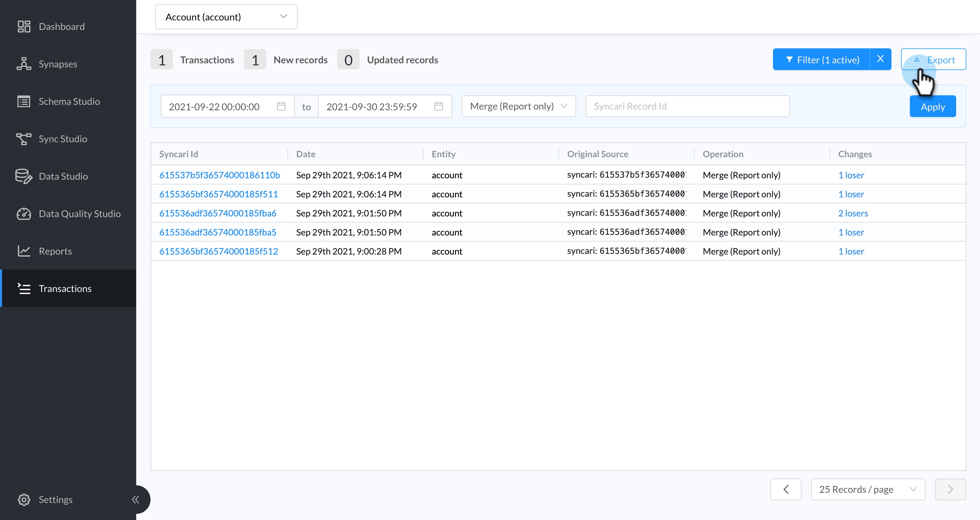The width and height of the screenshot is (980, 520).
Task: Click the filter funnel icon
Action: pyautogui.click(x=789, y=60)
